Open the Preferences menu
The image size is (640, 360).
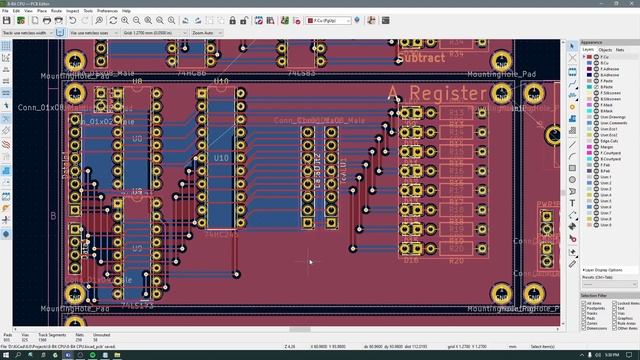pyautogui.click(x=107, y=11)
